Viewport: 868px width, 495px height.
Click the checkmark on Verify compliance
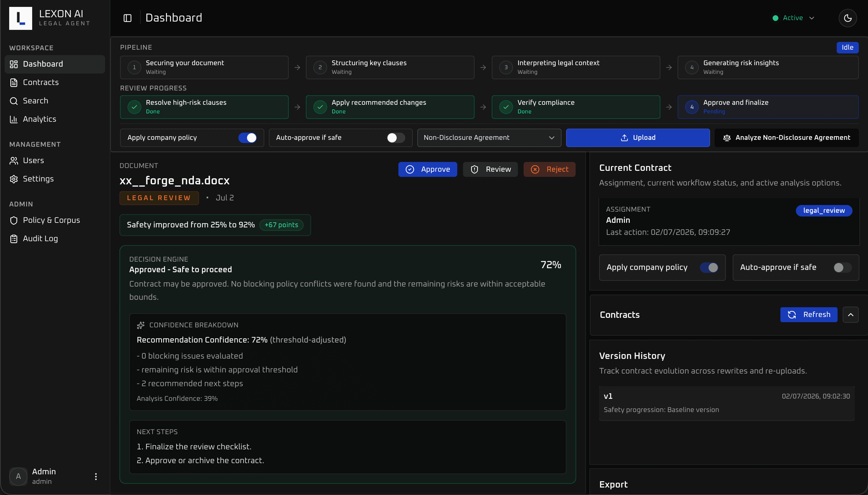point(506,107)
